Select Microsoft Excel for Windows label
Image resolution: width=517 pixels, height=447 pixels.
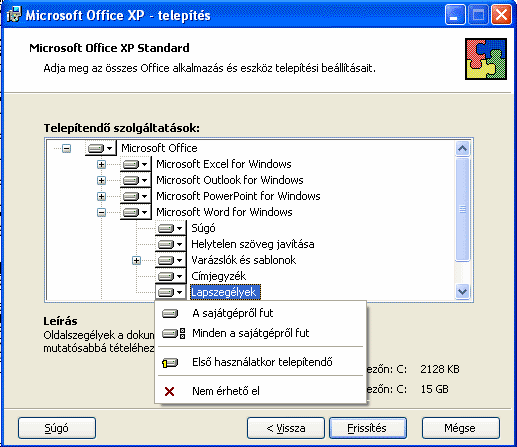[224, 164]
